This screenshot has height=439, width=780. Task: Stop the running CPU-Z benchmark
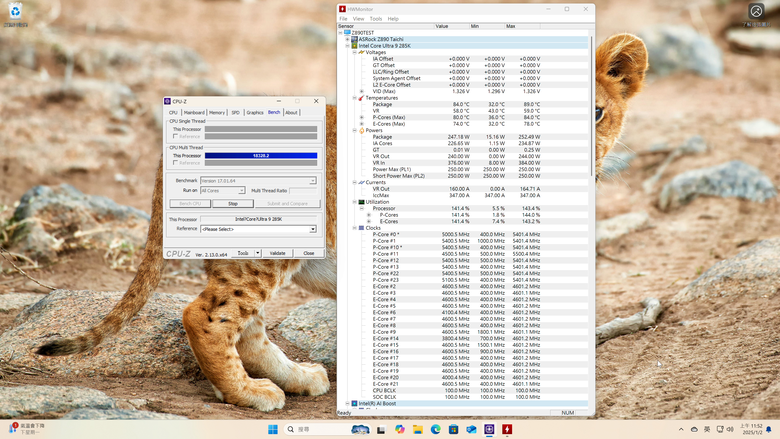click(233, 203)
